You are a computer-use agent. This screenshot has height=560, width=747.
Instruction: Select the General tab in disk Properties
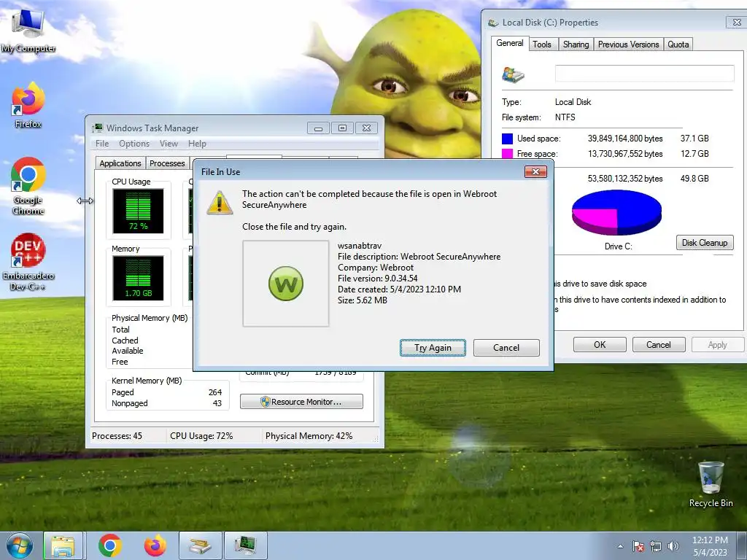pyautogui.click(x=510, y=43)
